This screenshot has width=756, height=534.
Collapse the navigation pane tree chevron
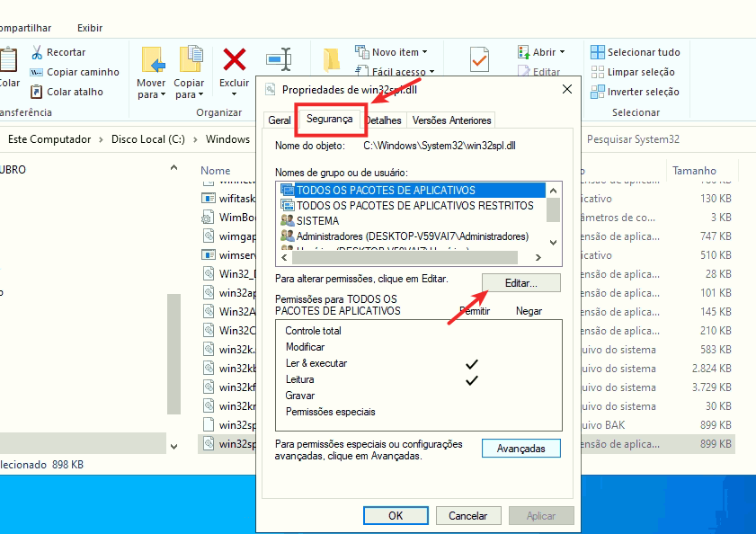pyautogui.click(x=174, y=168)
